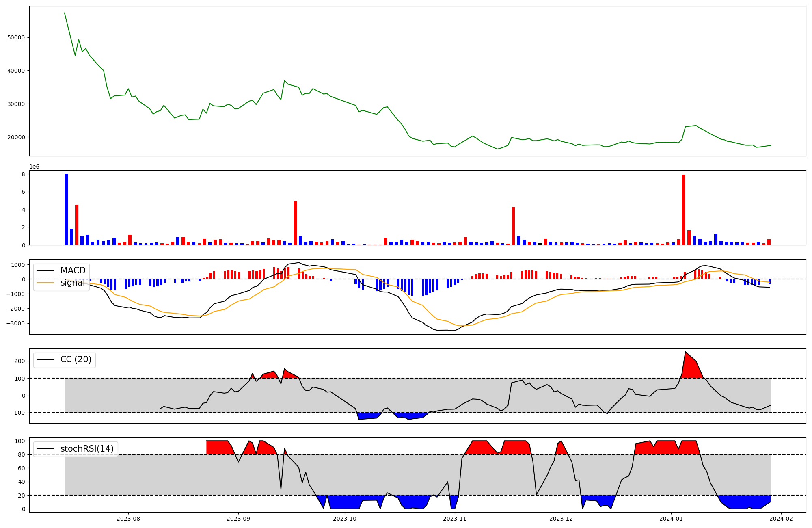
Task: Click the red volume spike in mid-November
Action: (x=513, y=225)
